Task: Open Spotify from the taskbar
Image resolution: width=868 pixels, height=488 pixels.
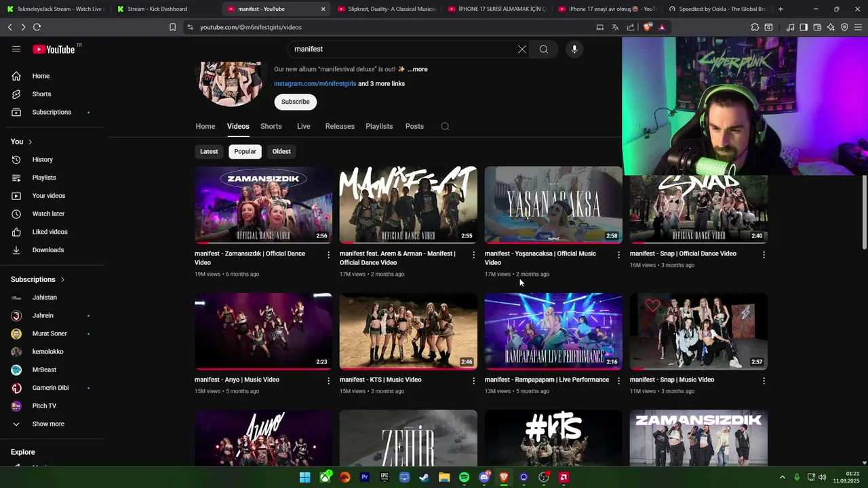Action: pos(464,477)
